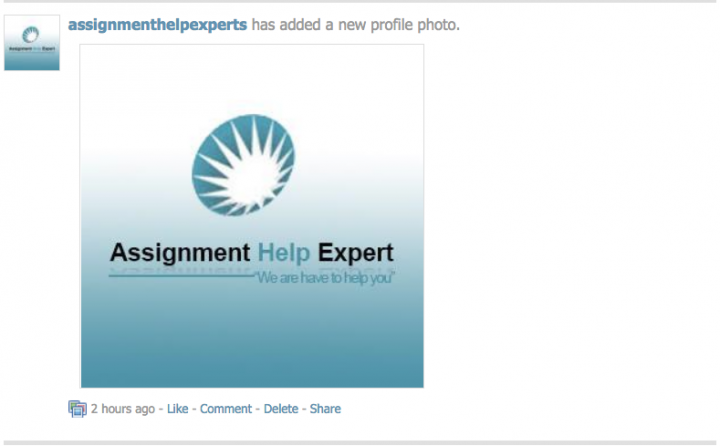Open the small assignmenthelpexperts avatar thumbnail

point(32,43)
